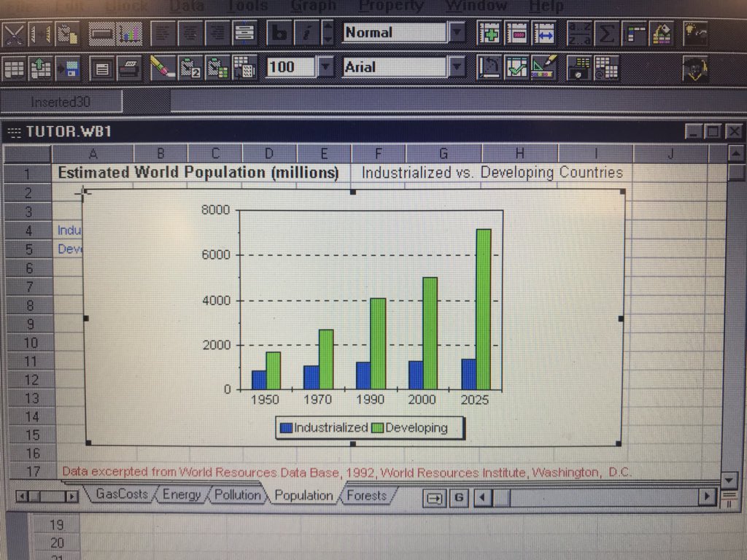This screenshot has width=747, height=560.
Task: Open the Graph menu
Action: [313, 6]
